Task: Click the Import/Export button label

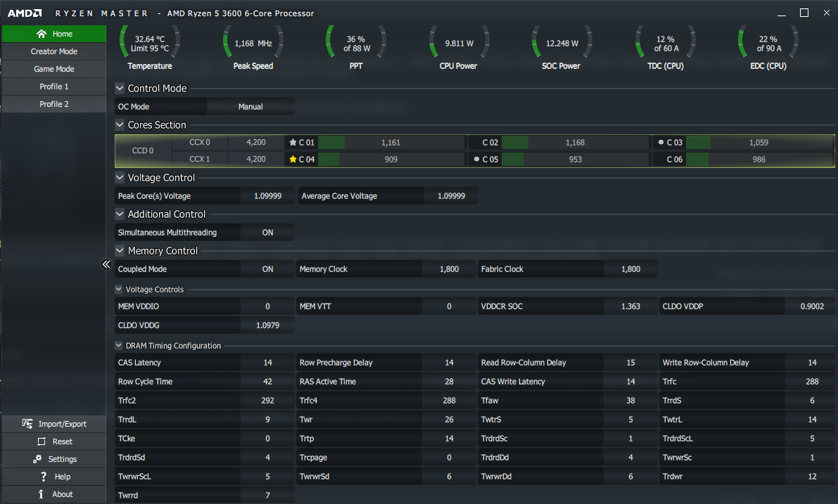Action: point(62,424)
